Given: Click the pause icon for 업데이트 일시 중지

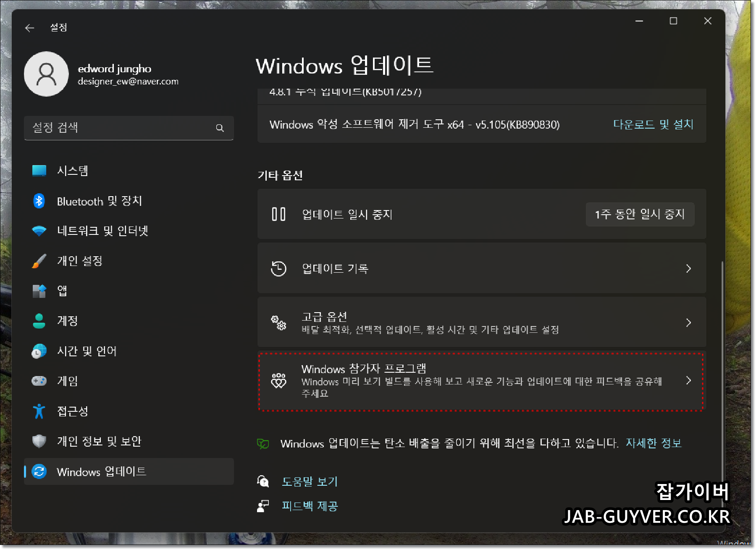Looking at the screenshot, I should click(278, 214).
